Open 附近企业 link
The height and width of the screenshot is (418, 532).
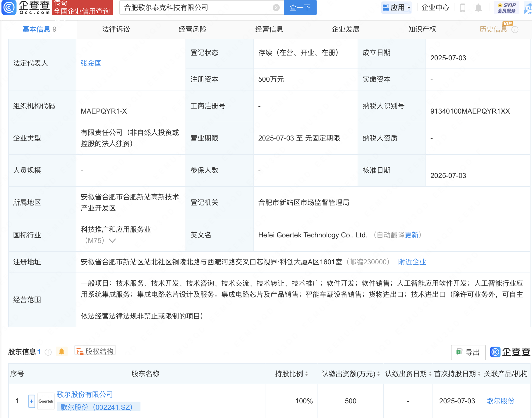412,262
